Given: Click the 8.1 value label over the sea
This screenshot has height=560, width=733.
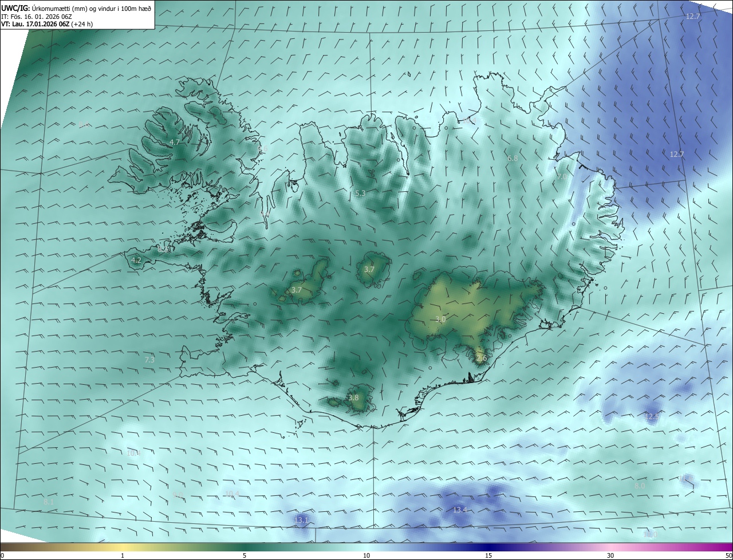Looking at the screenshot, I should [x=49, y=502].
